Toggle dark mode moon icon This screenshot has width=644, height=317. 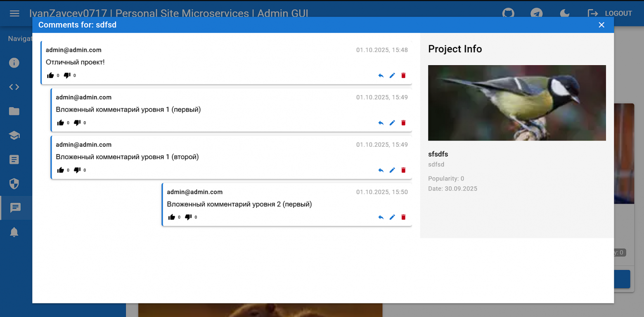tap(564, 14)
